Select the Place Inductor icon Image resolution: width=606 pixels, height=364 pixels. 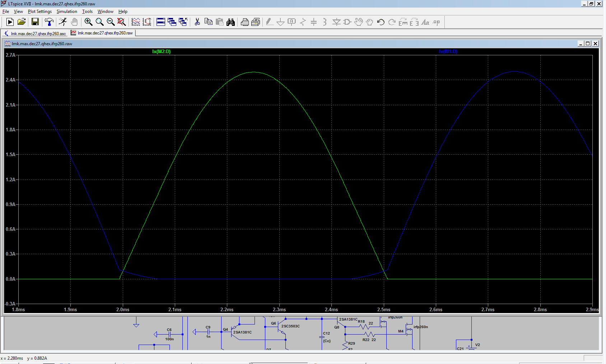(325, 22)
